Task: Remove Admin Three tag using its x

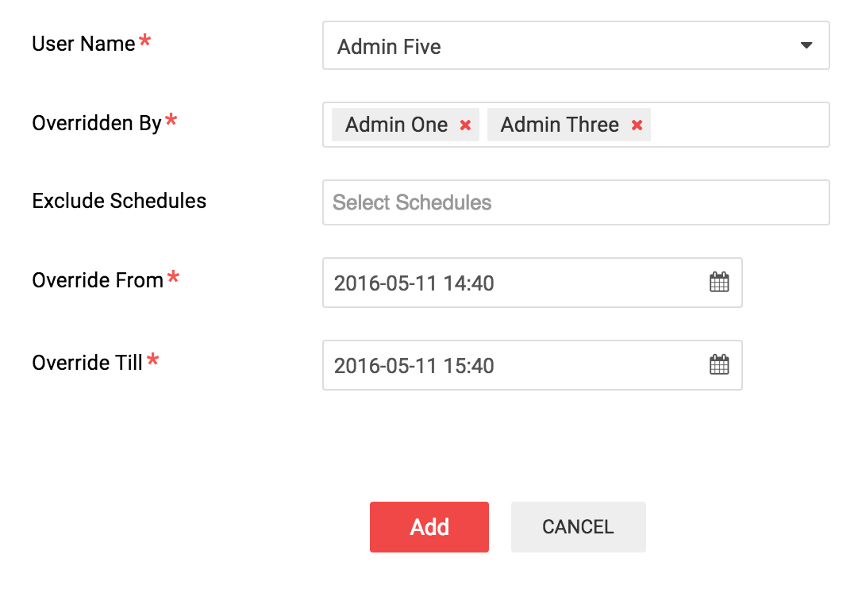Action: click(637, 125)
